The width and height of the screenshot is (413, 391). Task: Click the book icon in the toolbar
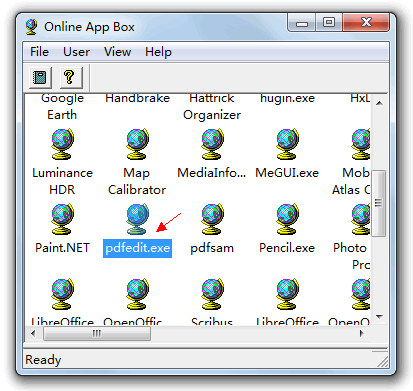[40, 77]
